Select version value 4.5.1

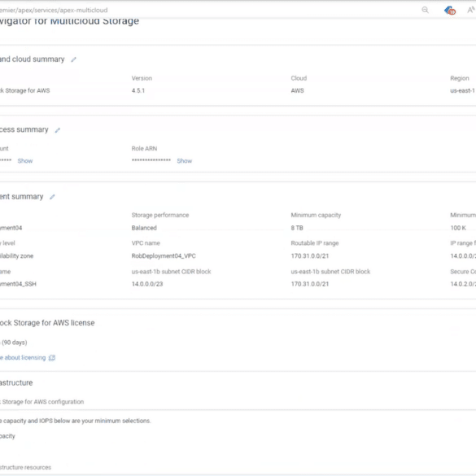click(138, 91)
